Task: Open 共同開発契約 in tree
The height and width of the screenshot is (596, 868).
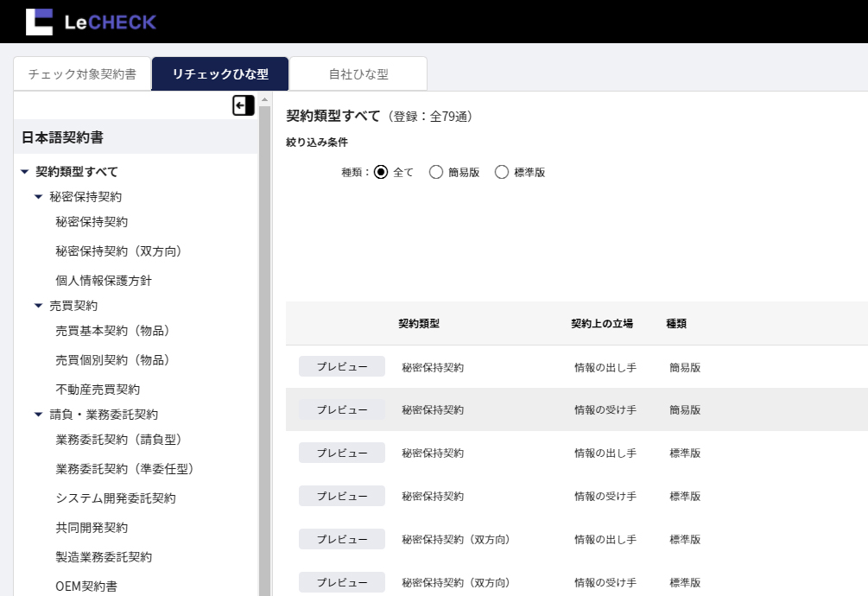Action: pyautogui.click(x=92, y=528)
